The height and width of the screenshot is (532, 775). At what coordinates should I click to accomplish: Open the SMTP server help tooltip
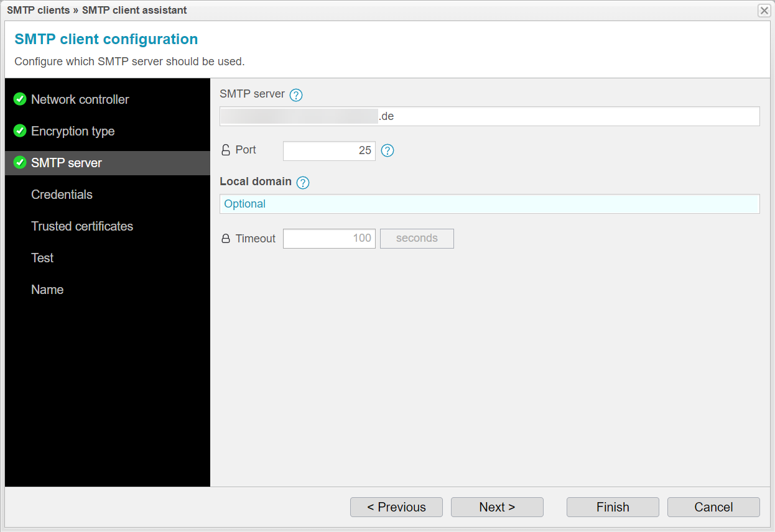[295, 94]
